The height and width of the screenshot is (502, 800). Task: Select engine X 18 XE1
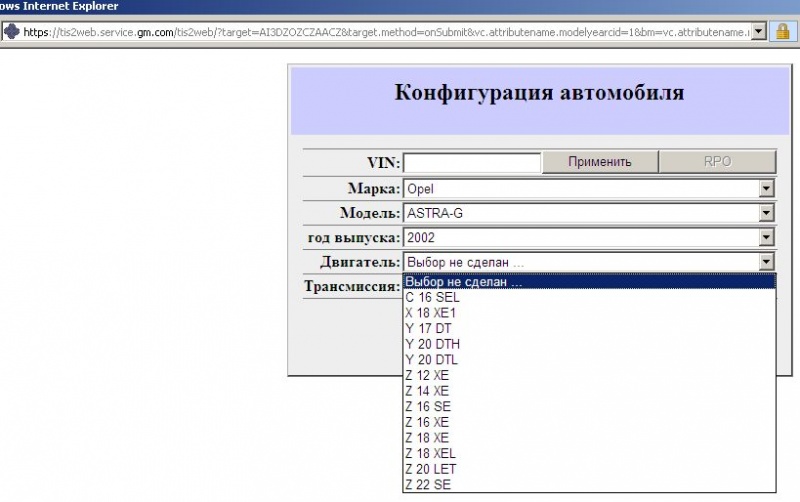tap(589, 313)
